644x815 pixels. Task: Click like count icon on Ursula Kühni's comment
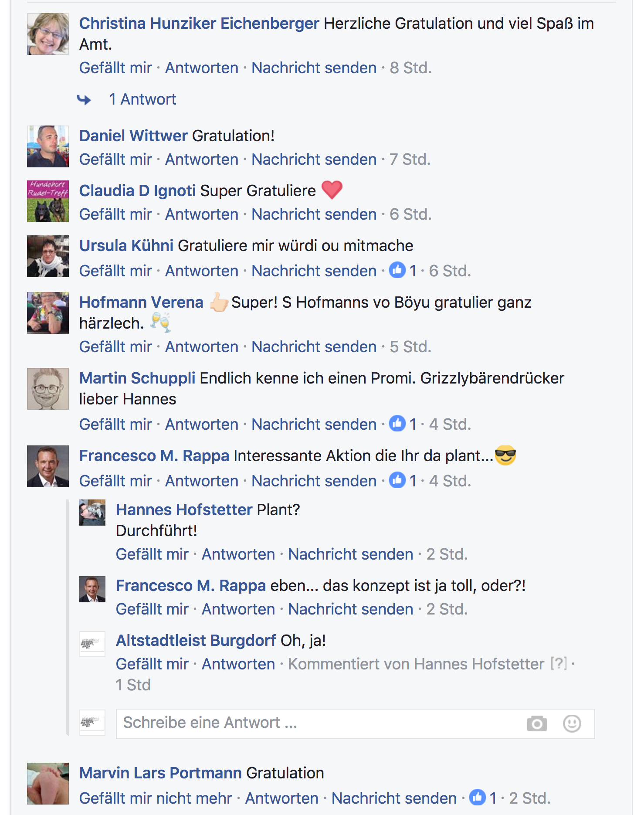pyautogui.click(x=397, y=270)
